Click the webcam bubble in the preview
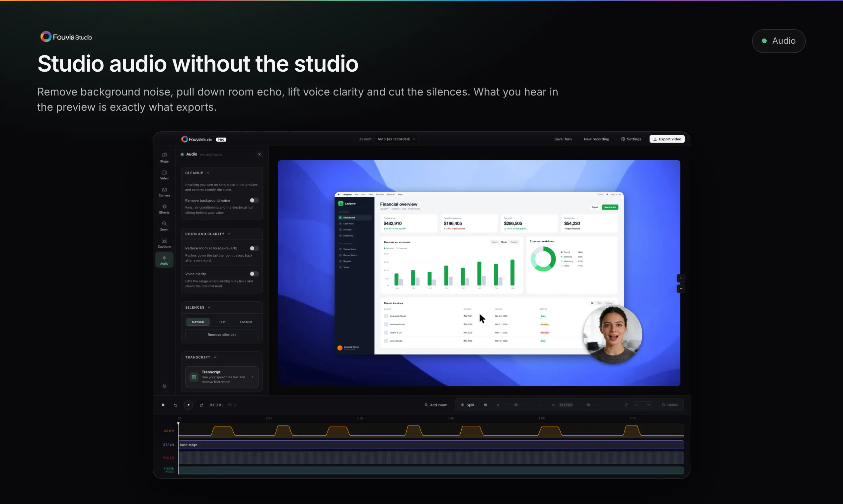The width and height of the screenshot is (843, 504). [x=613, y=335]
